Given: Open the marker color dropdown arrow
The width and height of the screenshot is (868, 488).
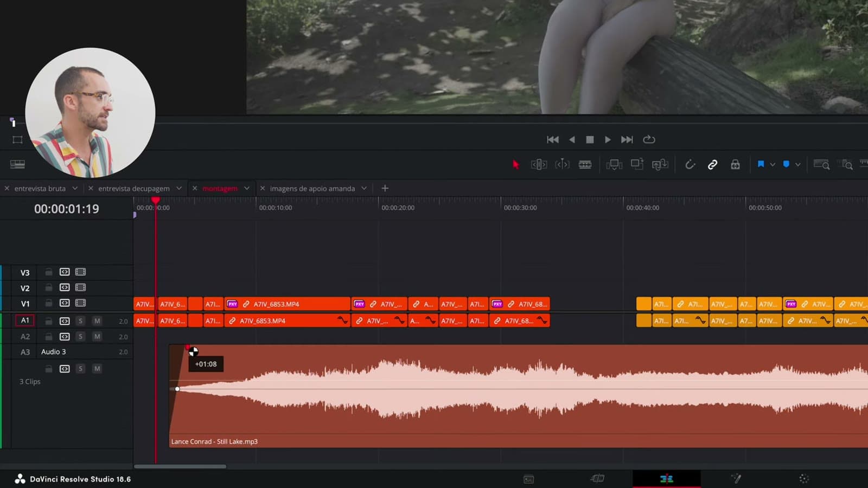Looking at the screenshot, I should click(798, 164).
